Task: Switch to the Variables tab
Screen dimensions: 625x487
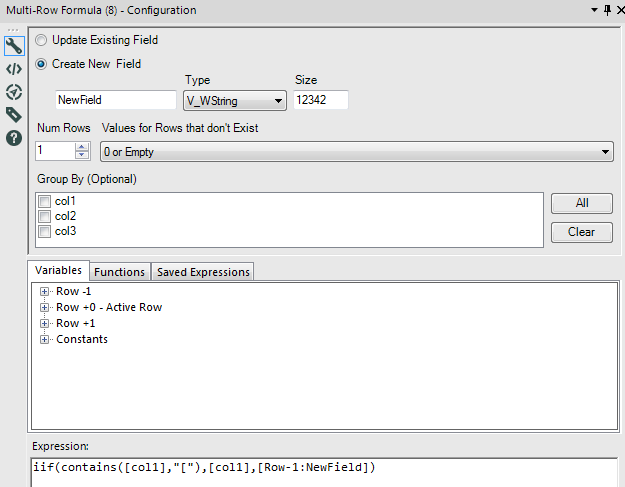Action: pos(58,270)
